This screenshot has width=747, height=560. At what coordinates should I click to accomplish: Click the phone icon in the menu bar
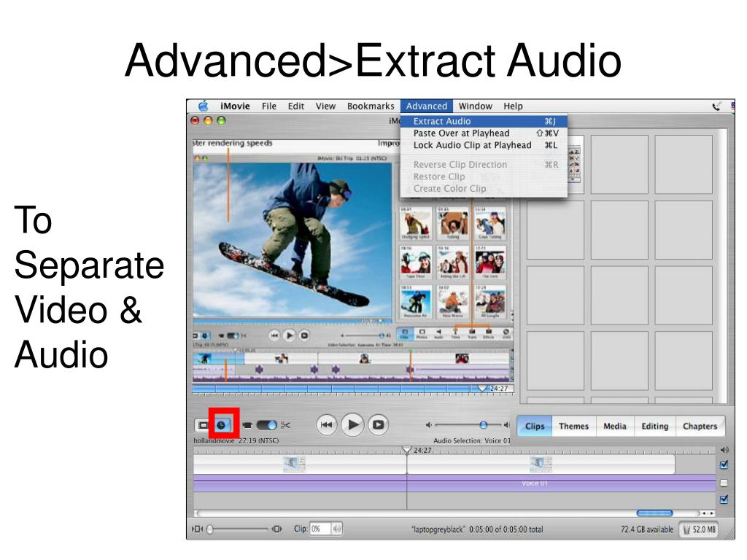pos(716,106)
